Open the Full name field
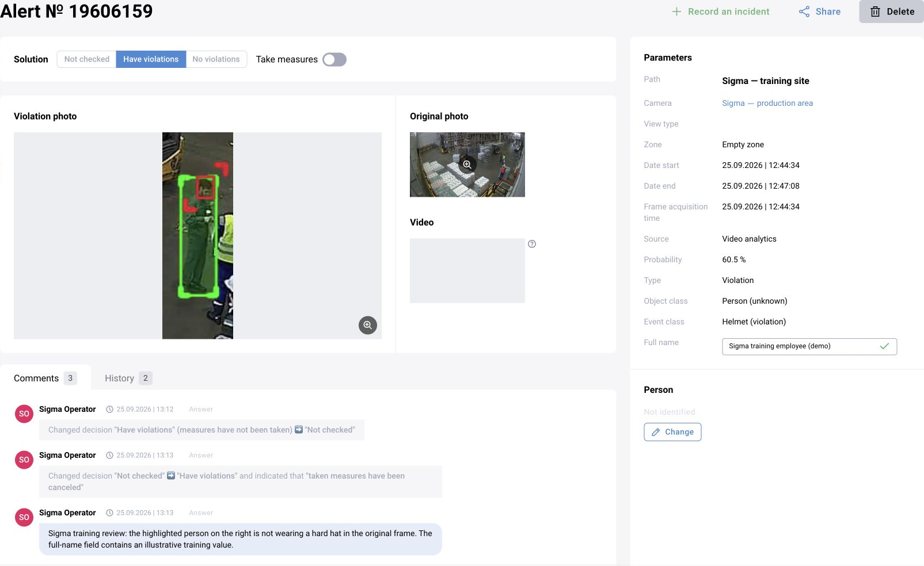Viewport: 924px width, 566px height. (809, 346)
